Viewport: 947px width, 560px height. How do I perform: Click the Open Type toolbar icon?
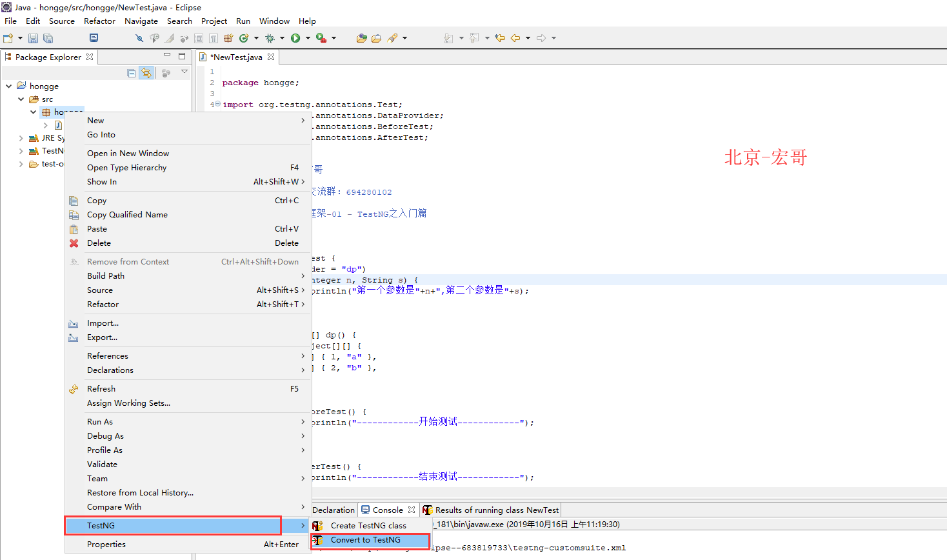coord(362,38)
